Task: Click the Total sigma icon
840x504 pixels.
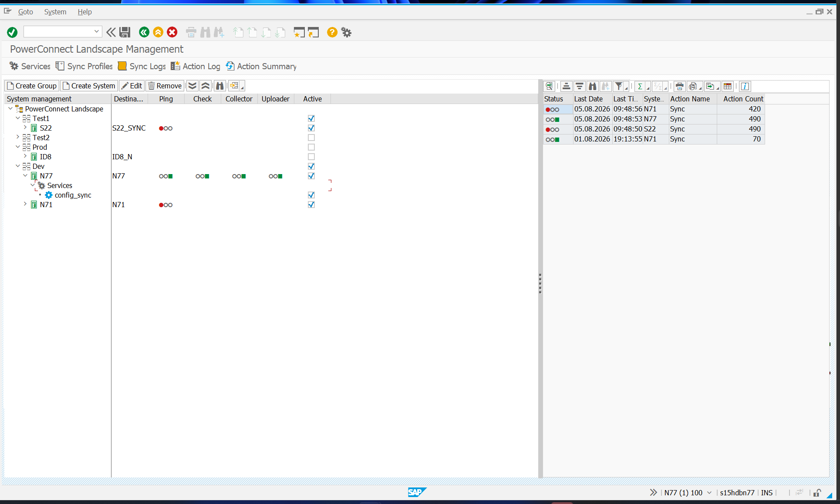Action: coord(640,86)
